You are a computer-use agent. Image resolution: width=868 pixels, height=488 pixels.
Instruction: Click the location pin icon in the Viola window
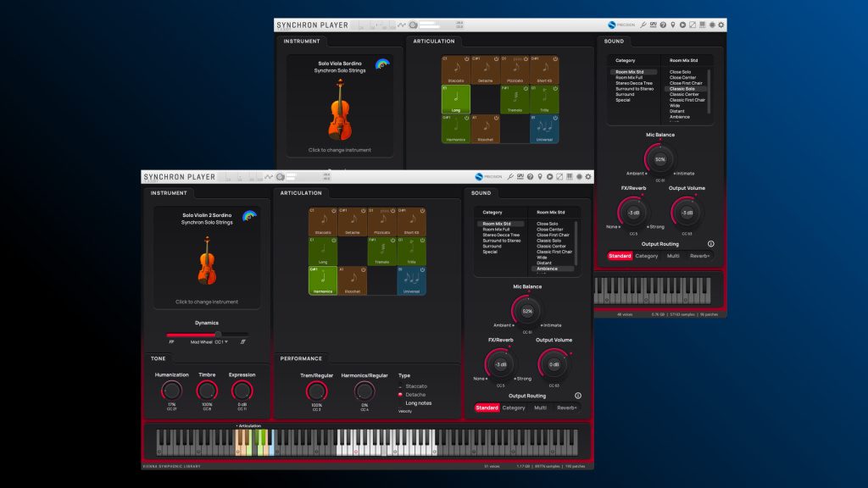[x=672, y=25]
